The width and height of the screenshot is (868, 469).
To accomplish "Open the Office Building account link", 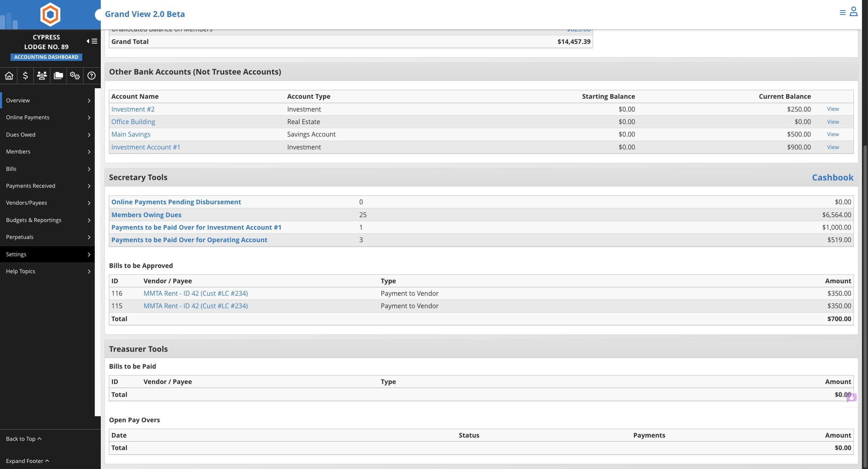I will click(133, 122).
